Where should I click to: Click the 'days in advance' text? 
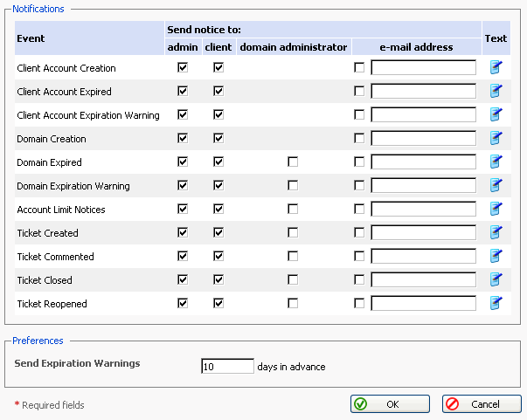(291, 367)
